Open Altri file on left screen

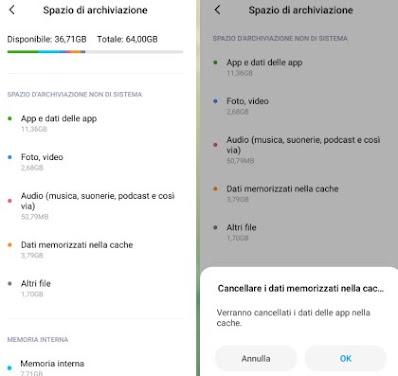point(95,288)
